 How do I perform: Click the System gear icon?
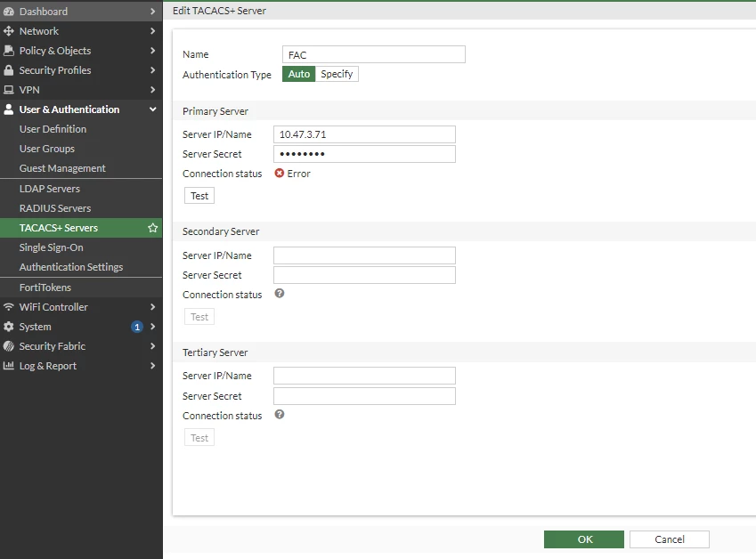point(9,327)
